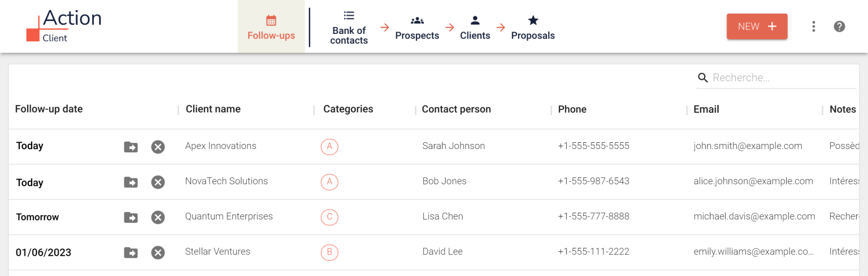Sort by Follow-up date column header
The height and width of the screenshot is (276, 868).
click(x=49, y=109)
